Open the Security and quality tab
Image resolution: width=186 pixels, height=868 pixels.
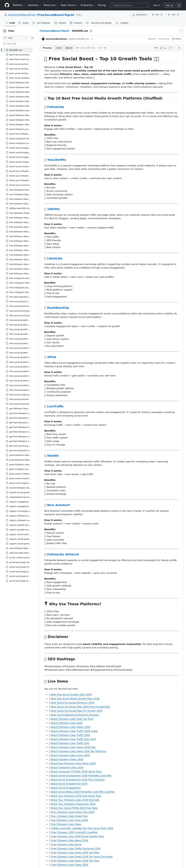(x=99, y=23)
